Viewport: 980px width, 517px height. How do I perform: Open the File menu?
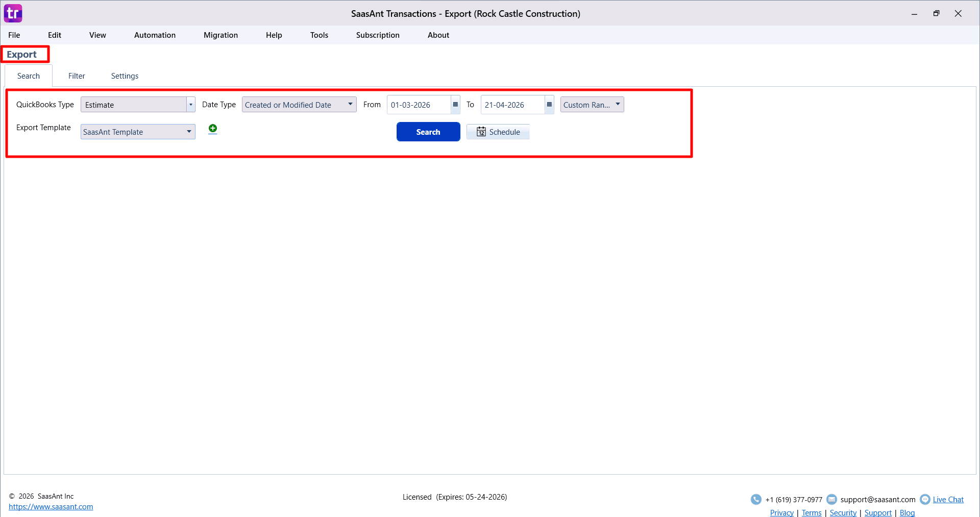(14, 35)
